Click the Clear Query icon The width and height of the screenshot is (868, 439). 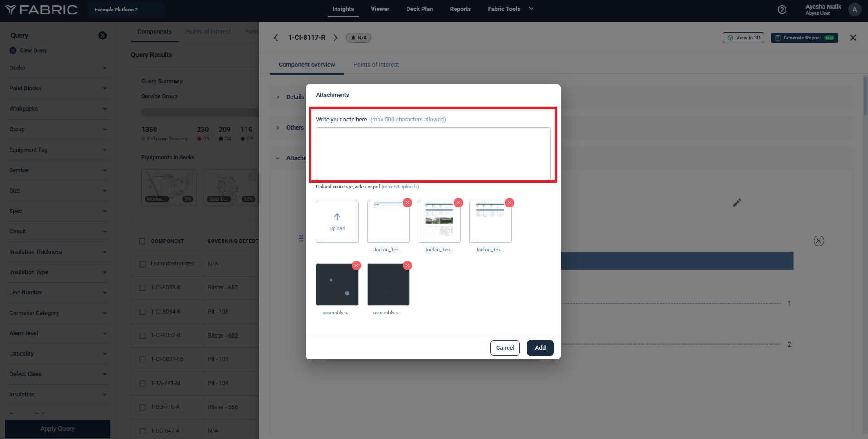point(13,50)
